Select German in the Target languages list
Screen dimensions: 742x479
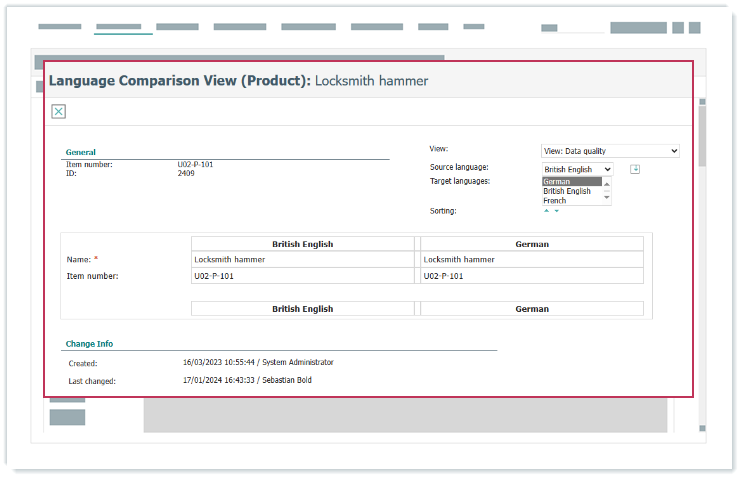pyautogui.click(x=571, y=182)
